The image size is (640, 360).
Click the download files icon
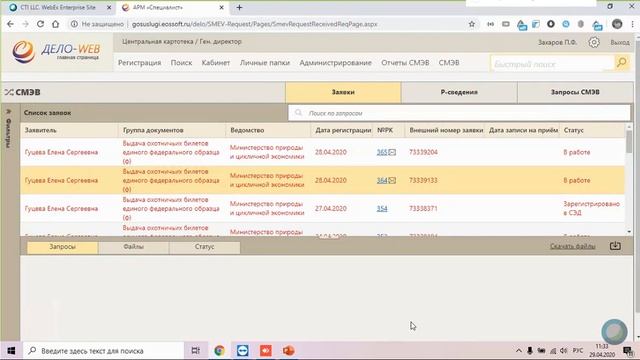pos(615,246)
